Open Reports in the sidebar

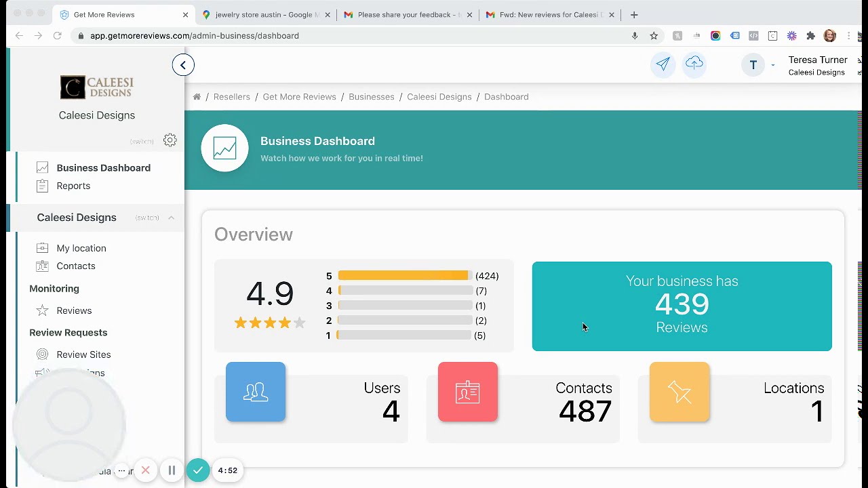(73, 186)
